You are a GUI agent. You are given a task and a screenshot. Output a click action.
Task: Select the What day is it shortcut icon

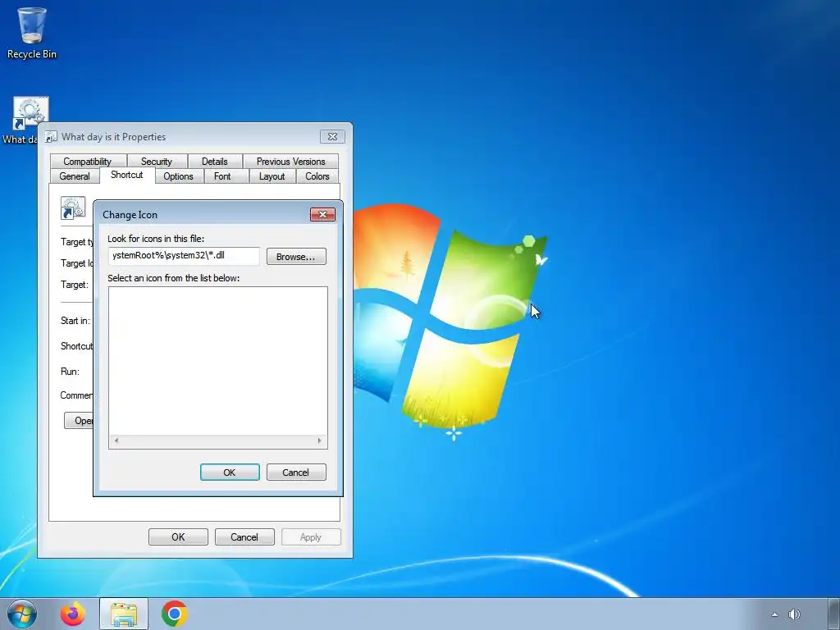[30, 113]
